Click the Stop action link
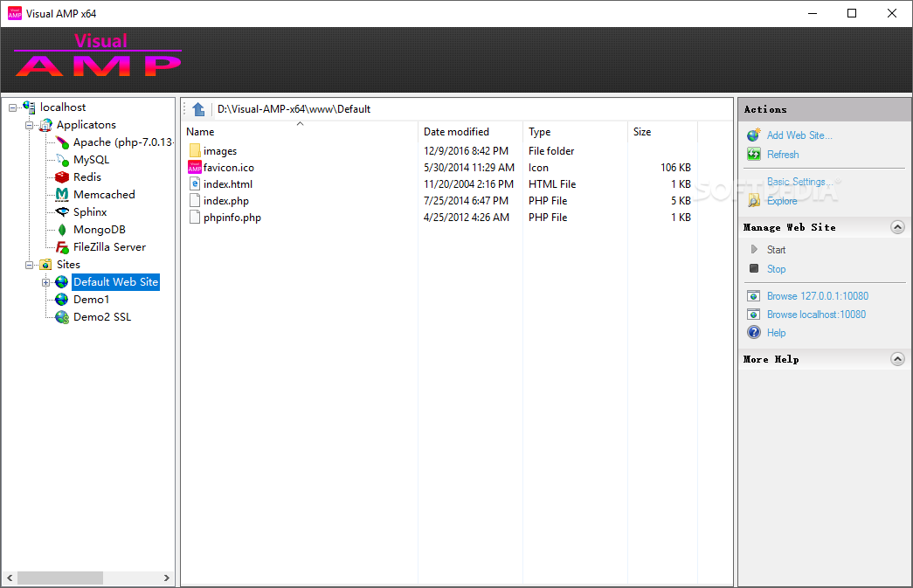 point(776,269)
